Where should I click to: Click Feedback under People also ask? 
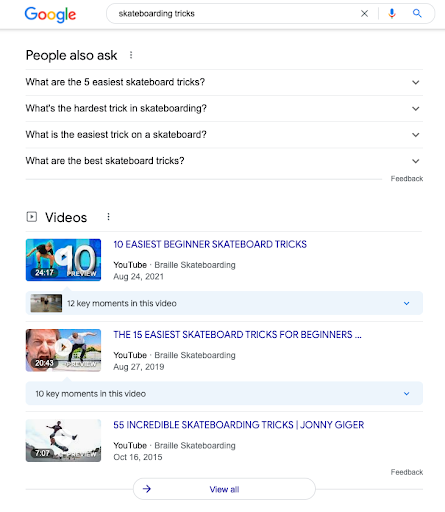(407, 179)
